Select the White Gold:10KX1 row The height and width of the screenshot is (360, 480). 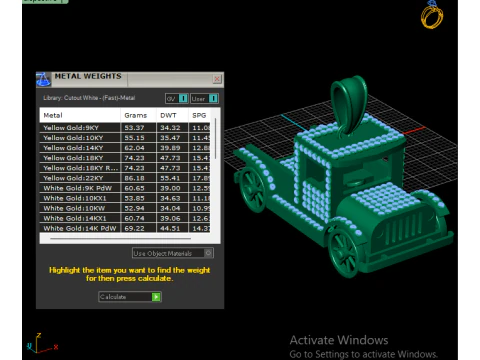[x=125, y=198]
